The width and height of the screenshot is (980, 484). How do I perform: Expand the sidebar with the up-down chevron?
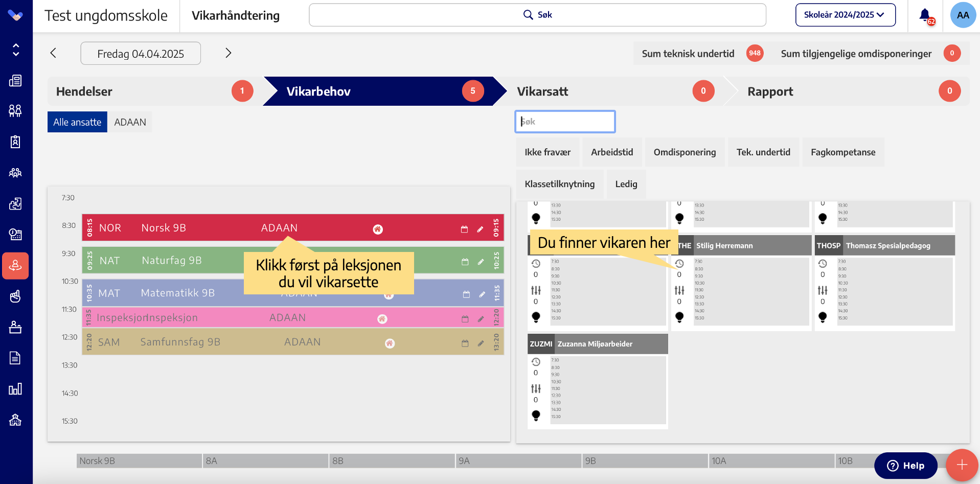click(15, 50)
